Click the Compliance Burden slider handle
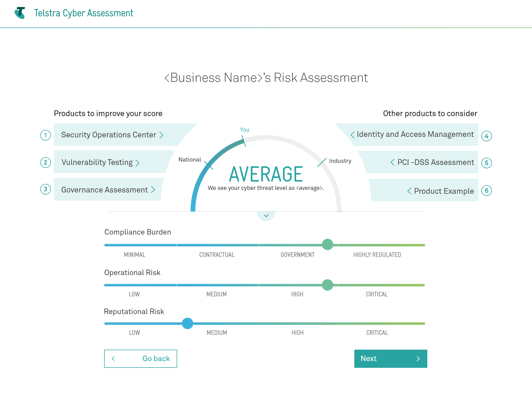Viewport: 532px width, 399px height. [x=327, y=244]
